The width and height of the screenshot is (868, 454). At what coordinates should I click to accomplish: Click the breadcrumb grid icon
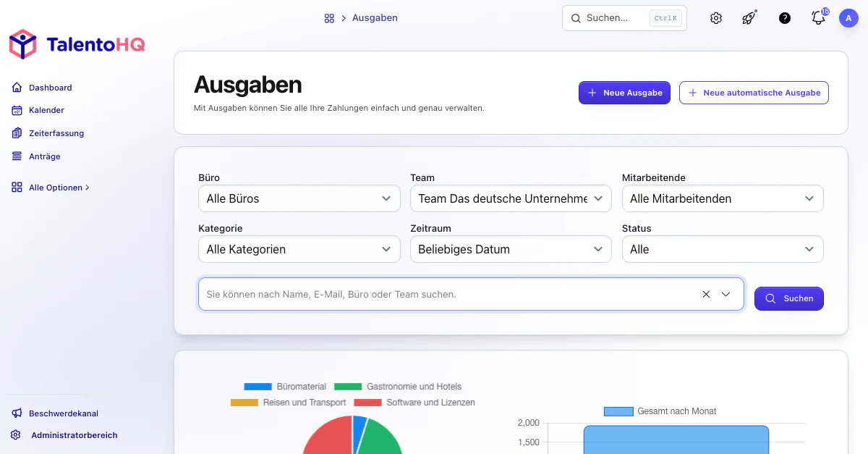click(x=329, y=18)
